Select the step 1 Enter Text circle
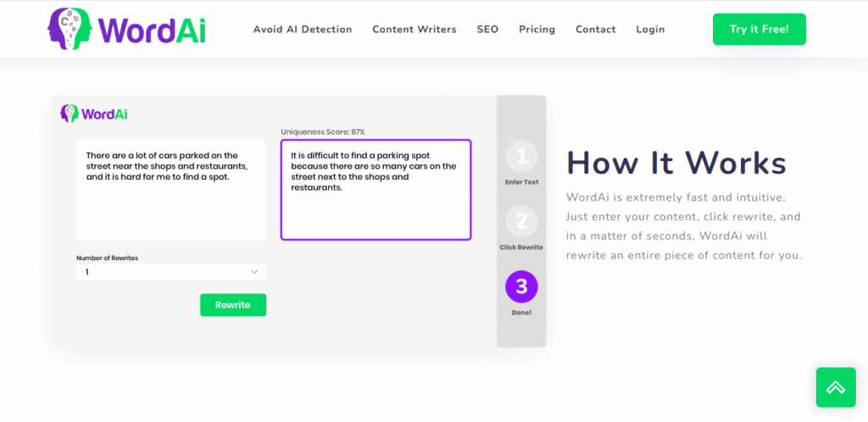The width and height of the screenshot is (868, 422). pyautogui.click(x=521, y=157)
